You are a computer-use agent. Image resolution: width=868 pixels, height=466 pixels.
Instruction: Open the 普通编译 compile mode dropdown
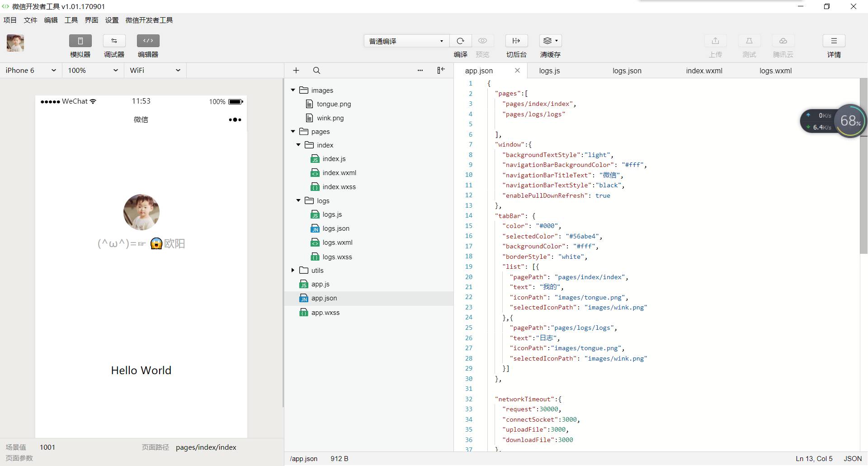[406, 41]
